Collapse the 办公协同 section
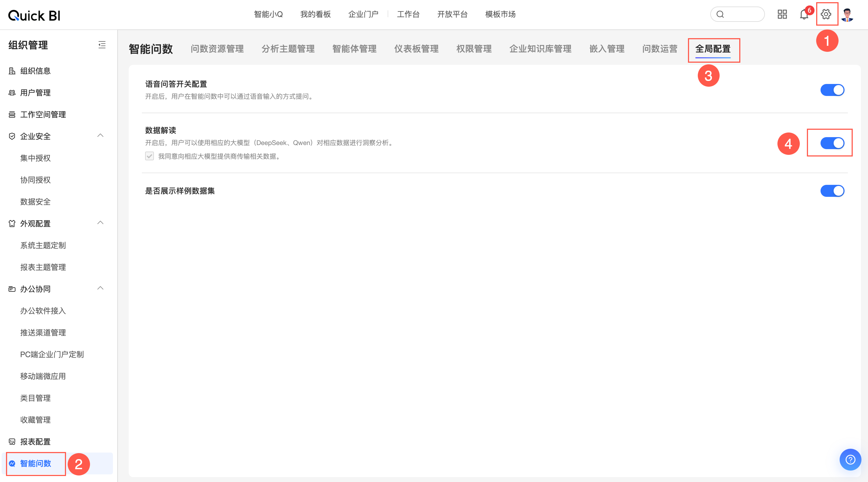Image resolution: width=868 pixels, height=482 pixels. 100,288
